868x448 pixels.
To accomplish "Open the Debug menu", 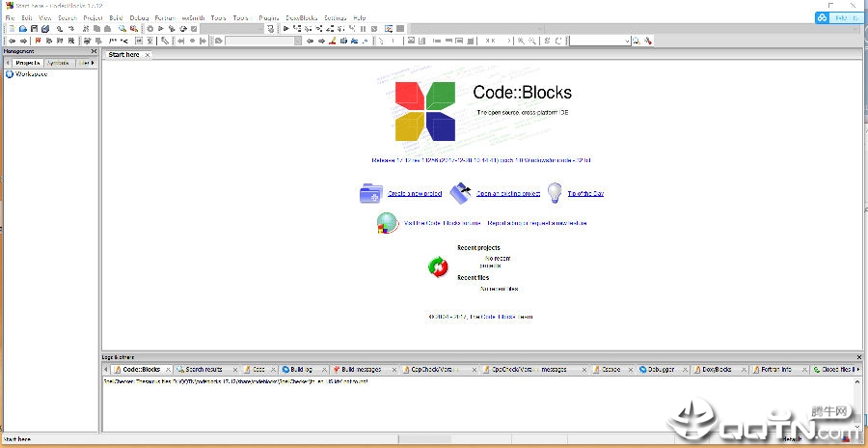I will (139, 17).
